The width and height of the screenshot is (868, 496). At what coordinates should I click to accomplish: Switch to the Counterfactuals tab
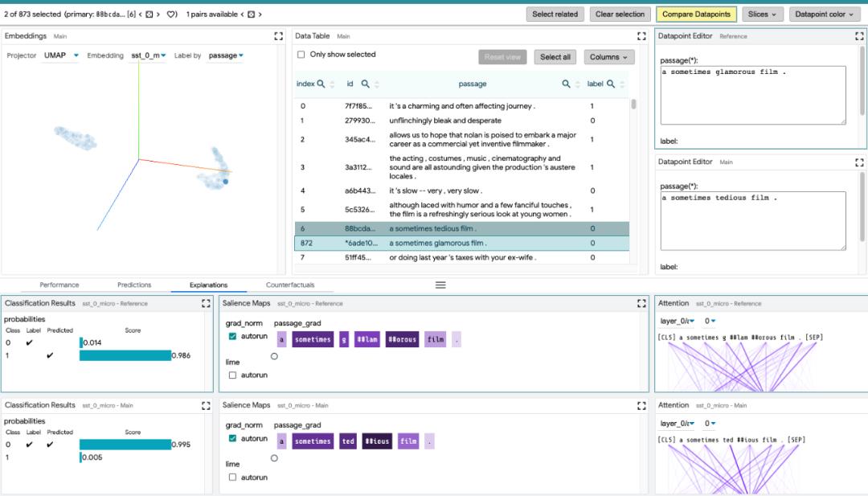point(290,285)
